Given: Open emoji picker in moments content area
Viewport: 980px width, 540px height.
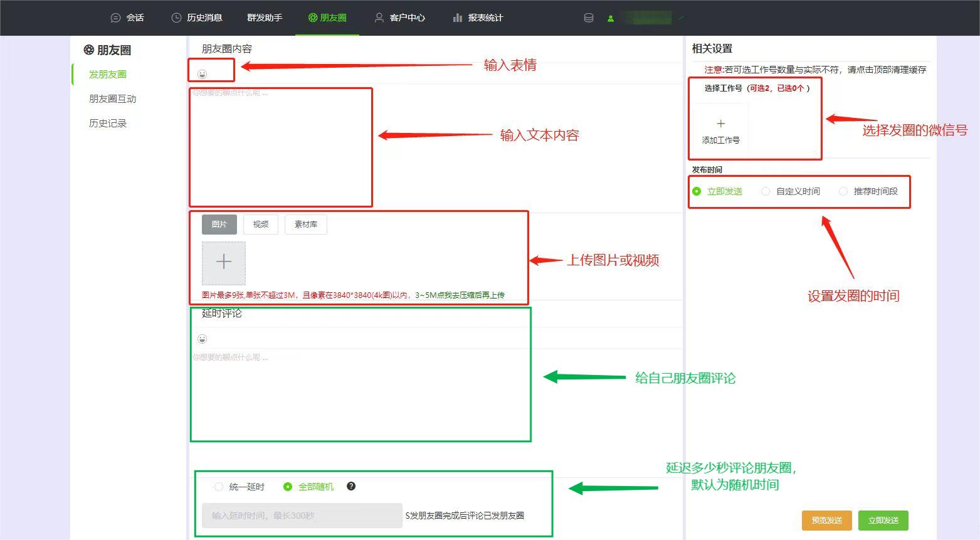Looking at the screenshot, I should 202,73.
